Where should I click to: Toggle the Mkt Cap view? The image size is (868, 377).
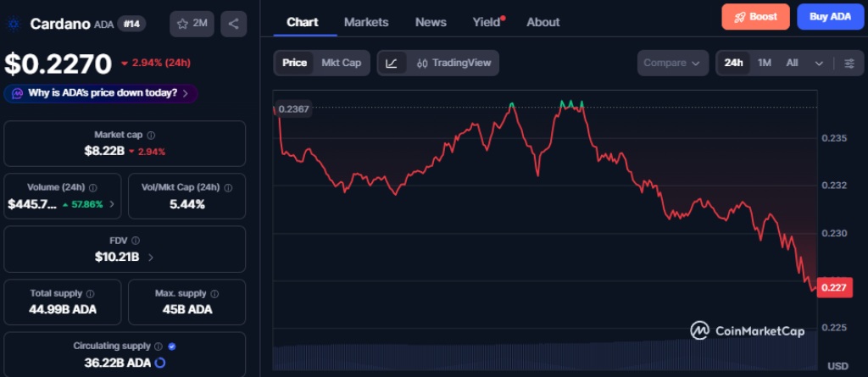341,63
